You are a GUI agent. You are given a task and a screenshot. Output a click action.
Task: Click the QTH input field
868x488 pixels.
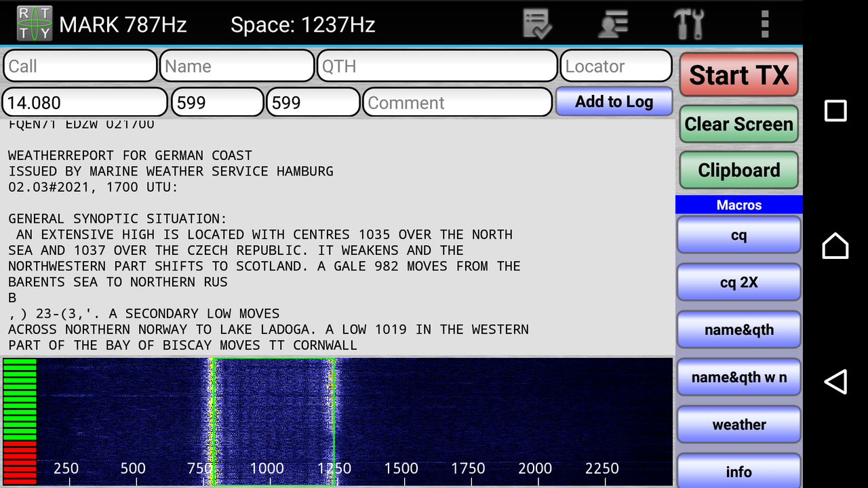pos(437,66)
